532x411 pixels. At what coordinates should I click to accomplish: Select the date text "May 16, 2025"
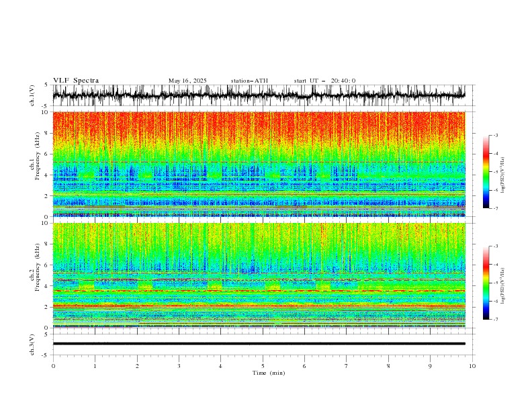[187, 81]
